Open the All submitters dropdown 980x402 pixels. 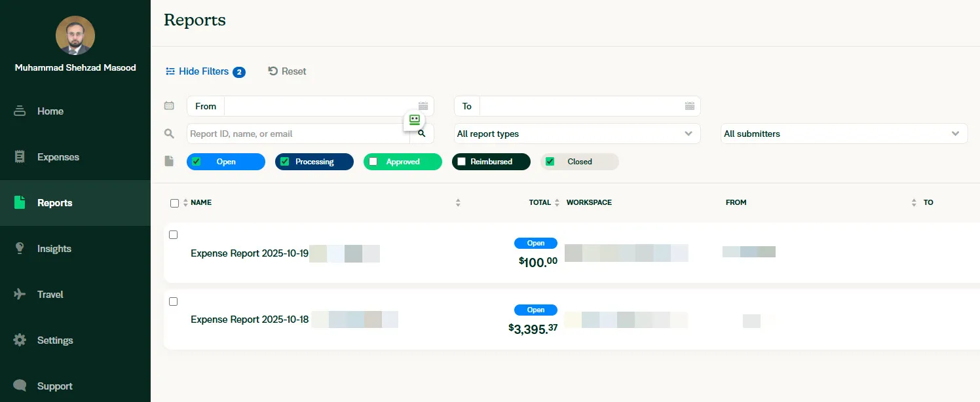[x=843, y=134]
